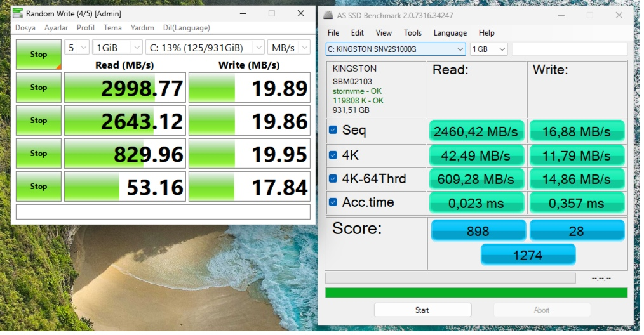Click the empty status field at CrystalDiskMark bottom
644x335 pixels.
point(163,212)
